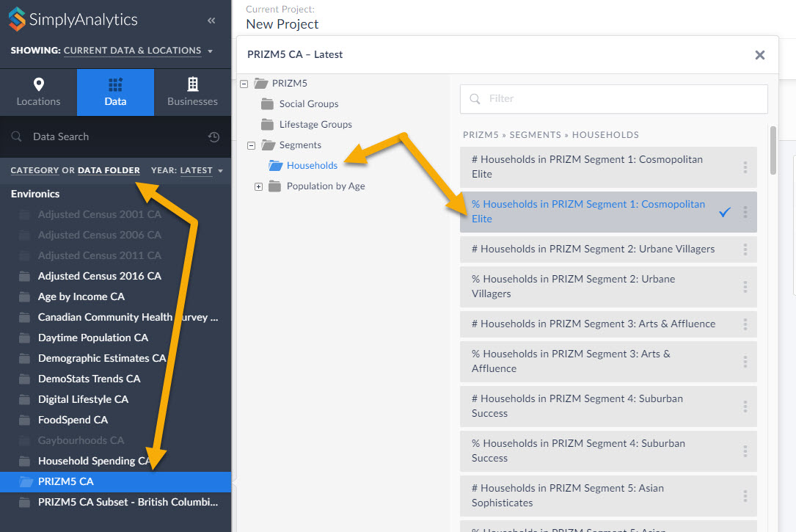Open the Businesses tab
The height and width of the screenshot is (532, 796).
[192, 92]
